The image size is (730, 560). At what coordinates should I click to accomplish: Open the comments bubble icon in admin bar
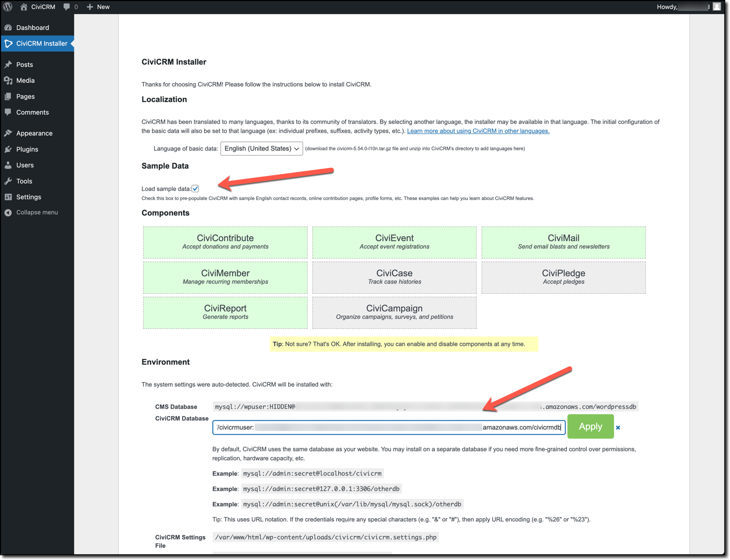pyautogui.click(x=67, y=7)
